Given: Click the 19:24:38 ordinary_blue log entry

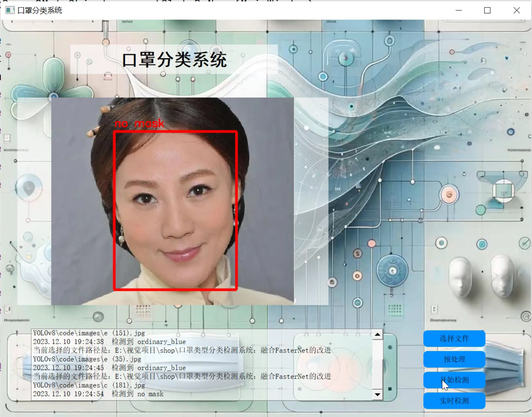Looking at the screenshot, I should [x=109, y=342].
